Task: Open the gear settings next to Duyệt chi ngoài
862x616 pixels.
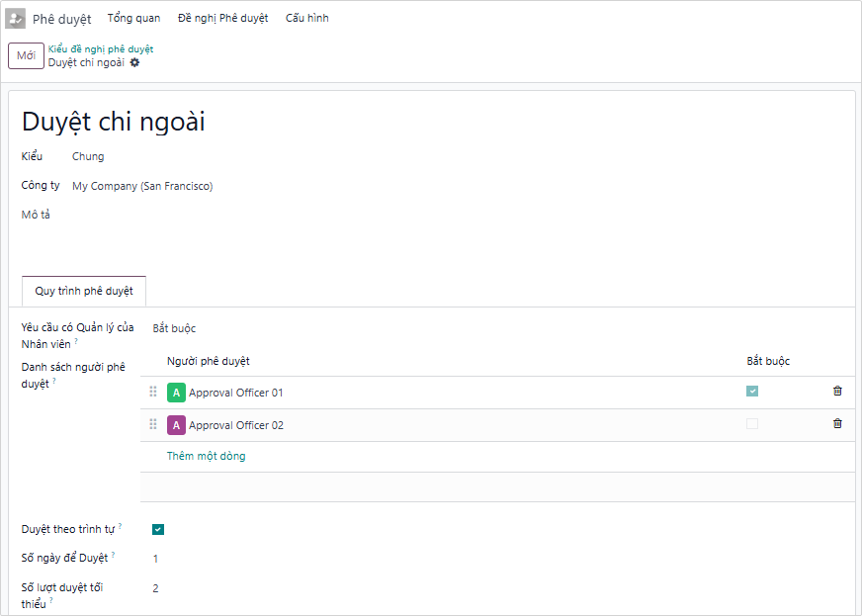Action: (135, 62)
